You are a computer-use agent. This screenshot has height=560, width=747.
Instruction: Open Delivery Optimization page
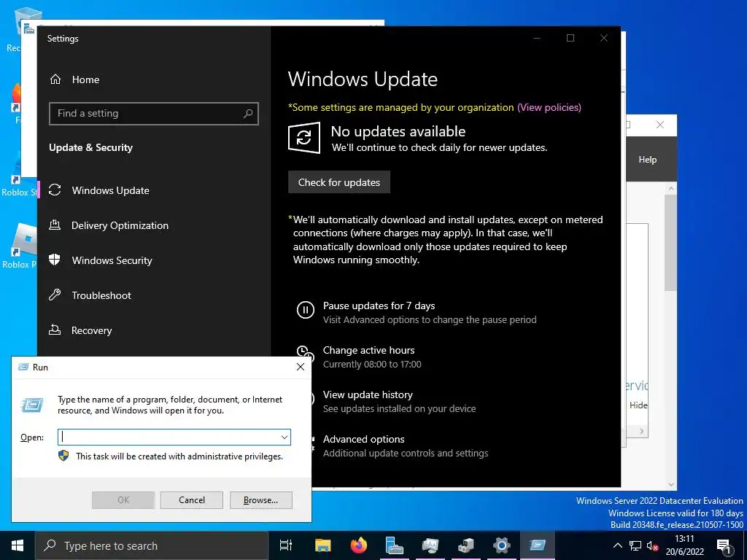tap(120, 225)
